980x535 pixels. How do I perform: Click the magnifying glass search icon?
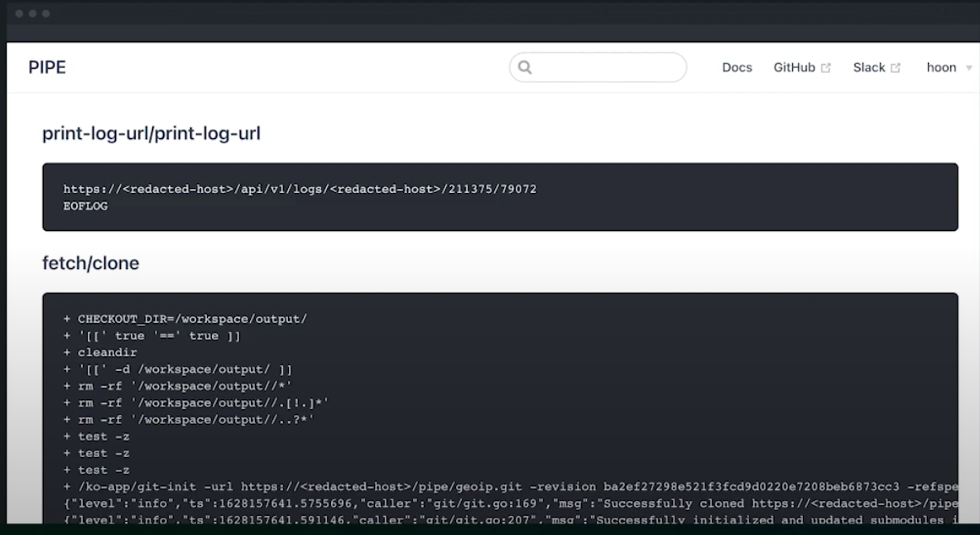[525, 68]
